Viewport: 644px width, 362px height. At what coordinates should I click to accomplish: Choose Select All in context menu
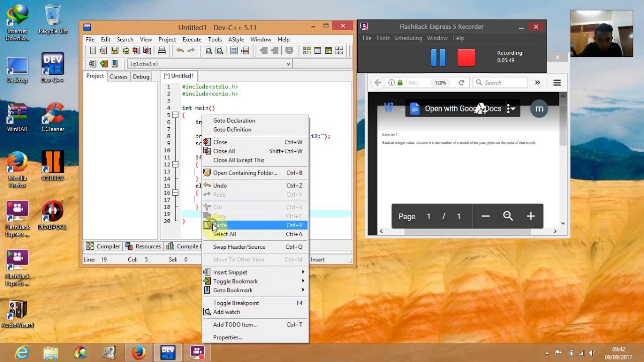[x=255, y=234]
